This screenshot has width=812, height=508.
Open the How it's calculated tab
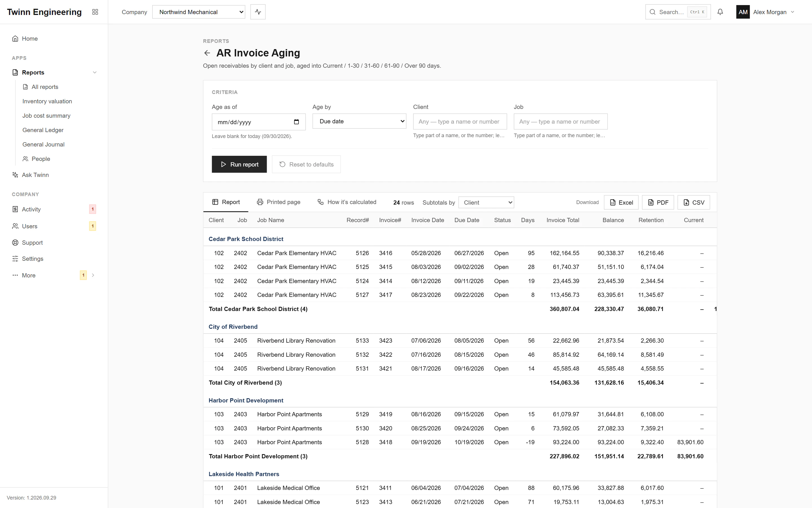pyautogui.click(x=347, y=202)
